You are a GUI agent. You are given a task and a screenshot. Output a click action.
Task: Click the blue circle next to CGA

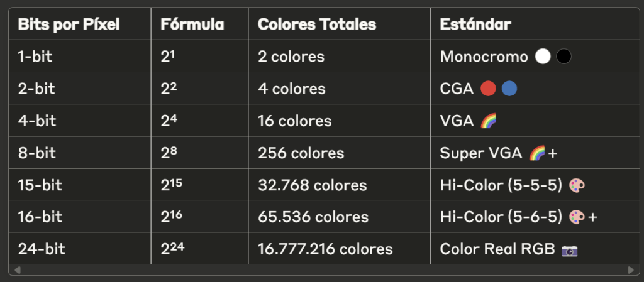[x=509, y=89]
